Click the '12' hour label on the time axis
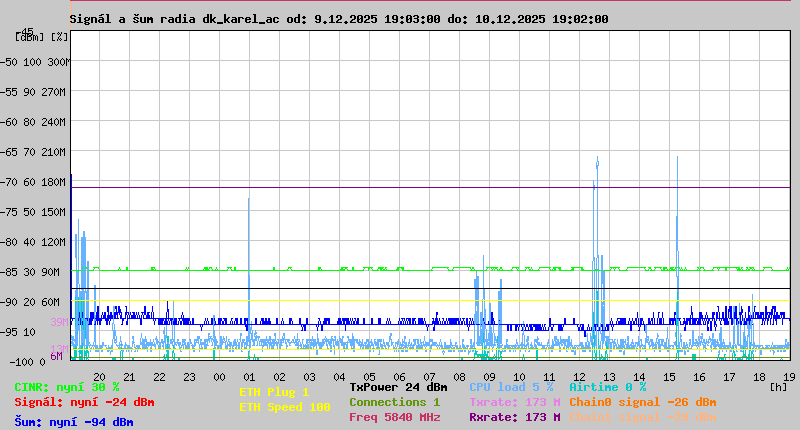This screenshot has width=800, height=430. (579, 377)
